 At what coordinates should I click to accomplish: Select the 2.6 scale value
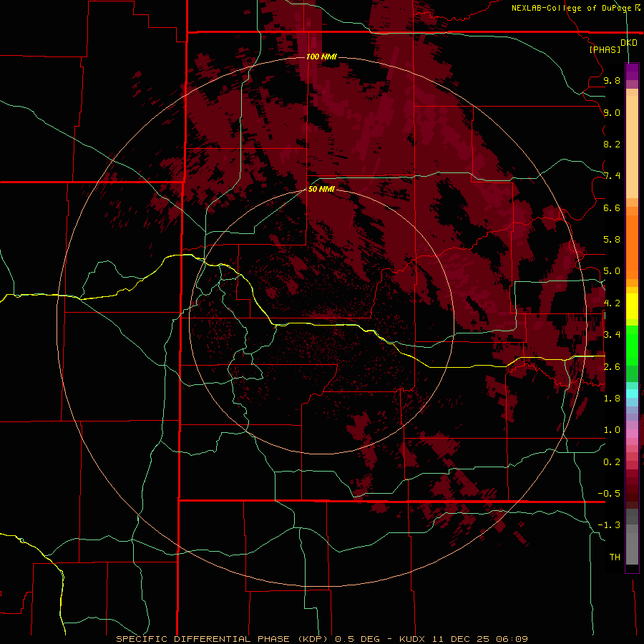click(612, 367)
